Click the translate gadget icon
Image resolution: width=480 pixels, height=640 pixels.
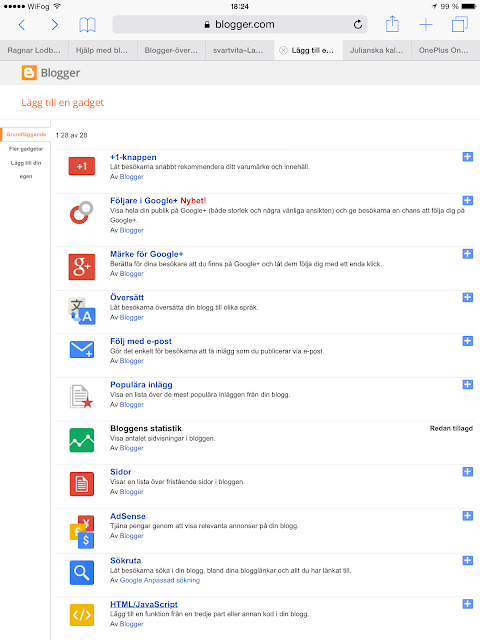coord(82,311)
